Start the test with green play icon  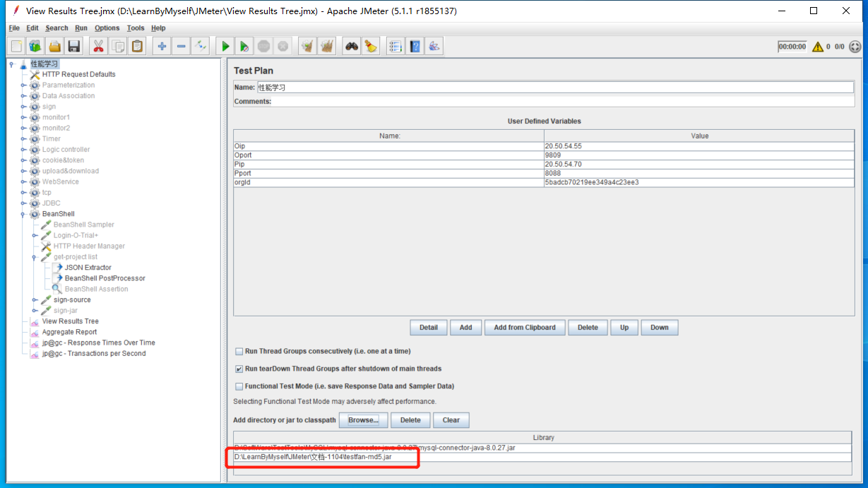click(x=225, y=47)
